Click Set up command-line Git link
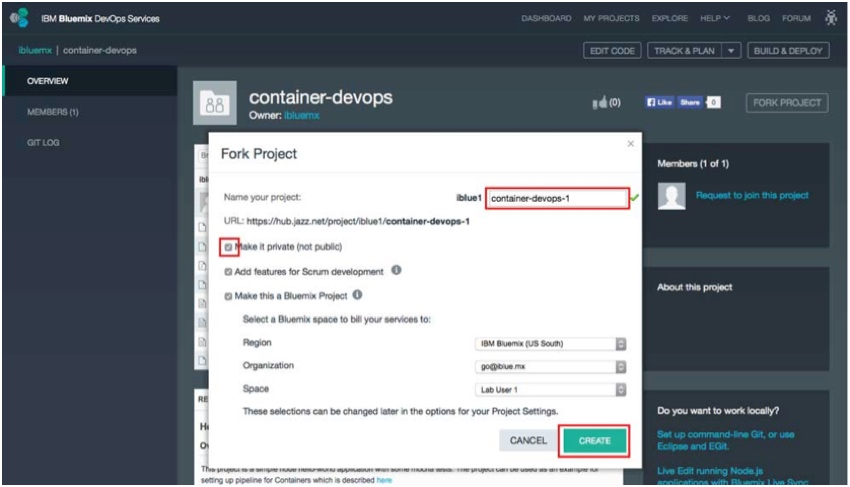Image resolution: width=850 pixels, height=487 pixels. coord(725,440)
